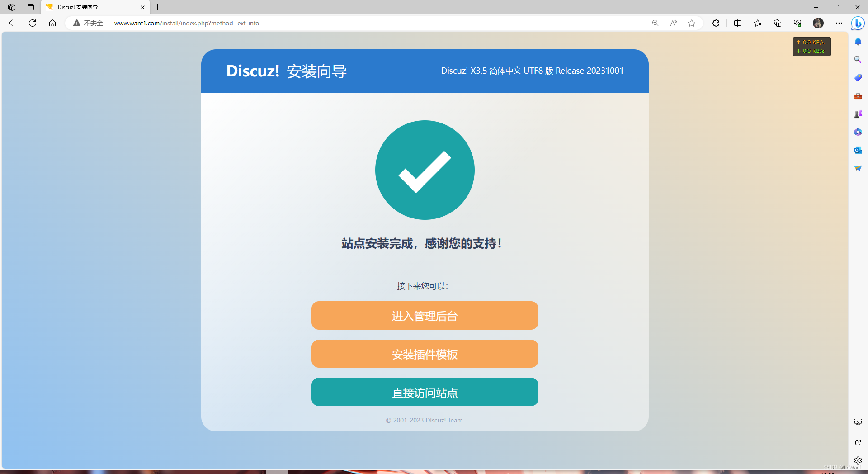This screenshot has height=474, width=868.
Task: Open sidebar Microsoft 365 icon
Action: point(858,132)
